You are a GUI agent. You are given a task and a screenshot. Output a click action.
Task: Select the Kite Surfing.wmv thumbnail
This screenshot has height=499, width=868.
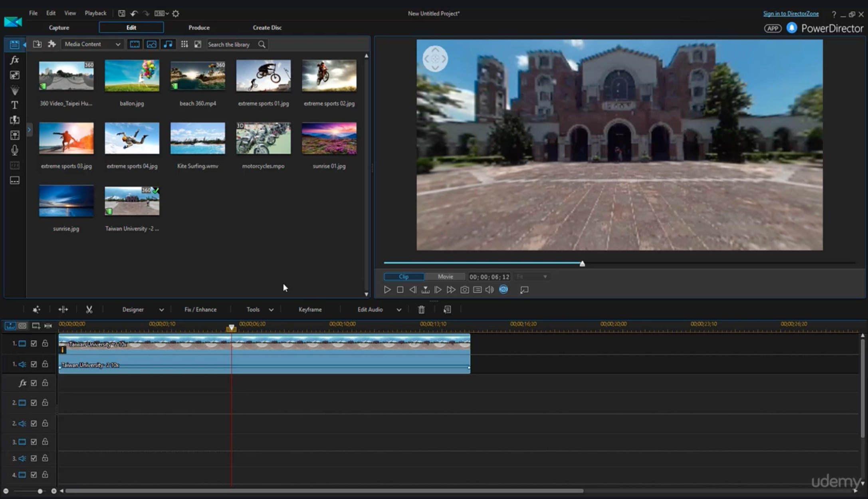pyautogui.click(x=198, y=139)
